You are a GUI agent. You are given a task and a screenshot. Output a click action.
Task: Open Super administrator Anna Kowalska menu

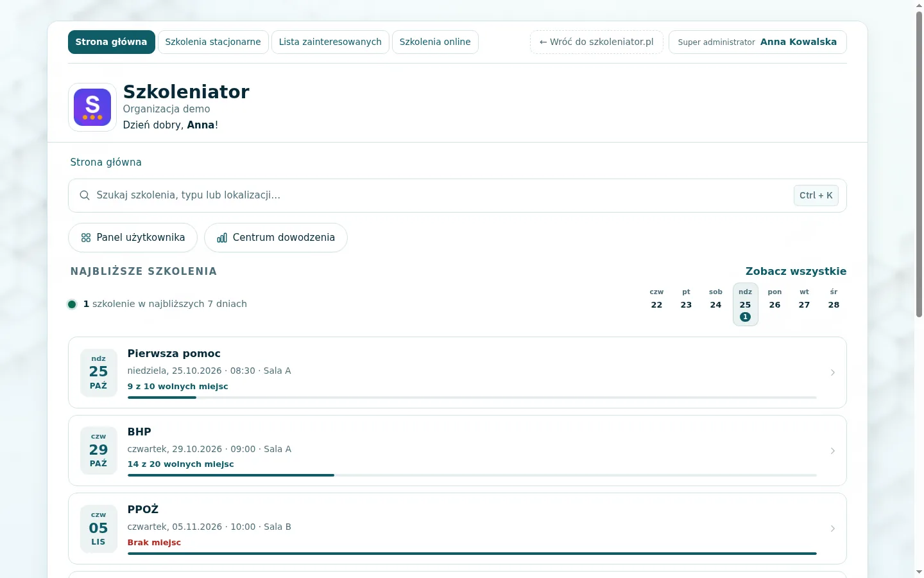pyautogui.click(x=758, y=42)
